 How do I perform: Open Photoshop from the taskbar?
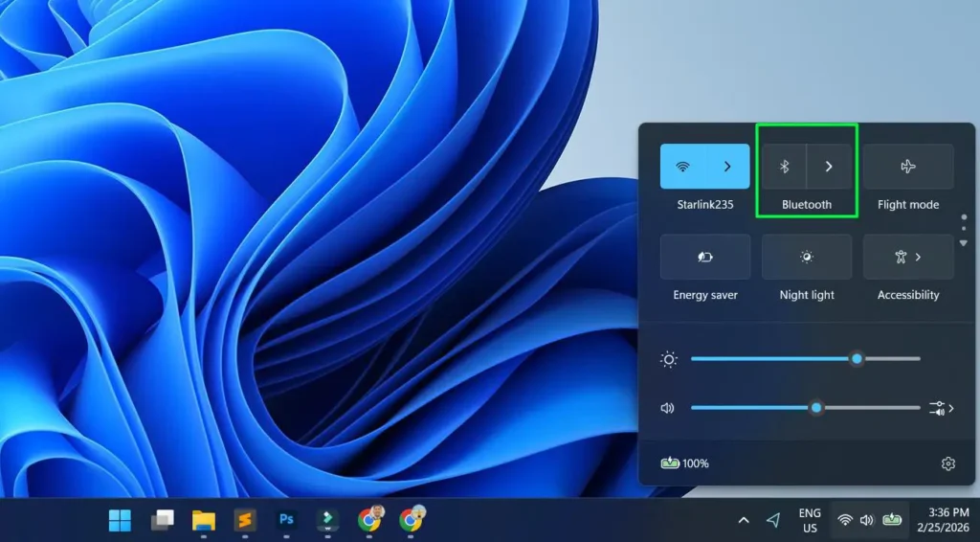pos(286,520)
